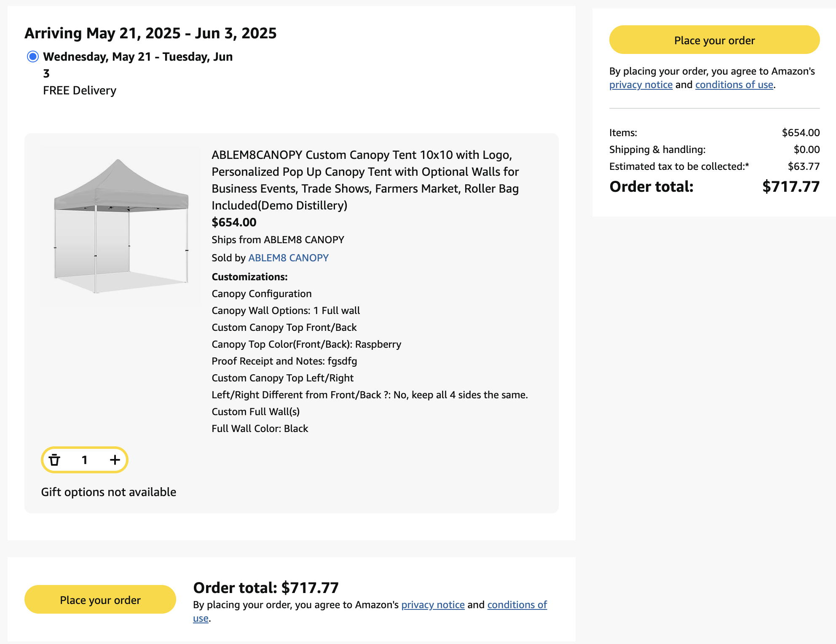This screenshot has width=836, height=644.
Task: Click the Full Wall Color: Black customization
Action: (260, 429)
